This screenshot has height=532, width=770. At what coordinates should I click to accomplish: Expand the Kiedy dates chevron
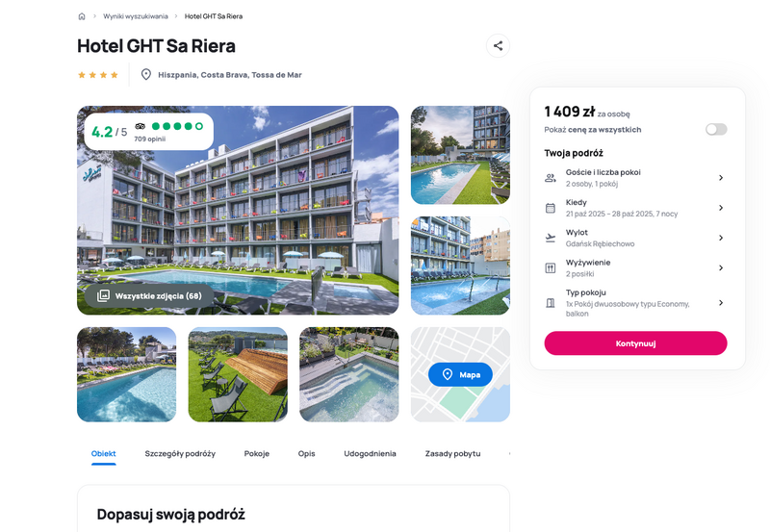pyautogui.click(x=721, y=208)
